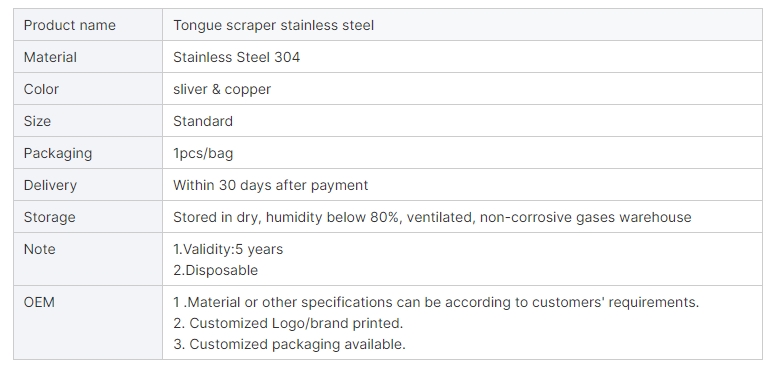Select 'Customized Logo/brand printed' line

click(288, 323)
